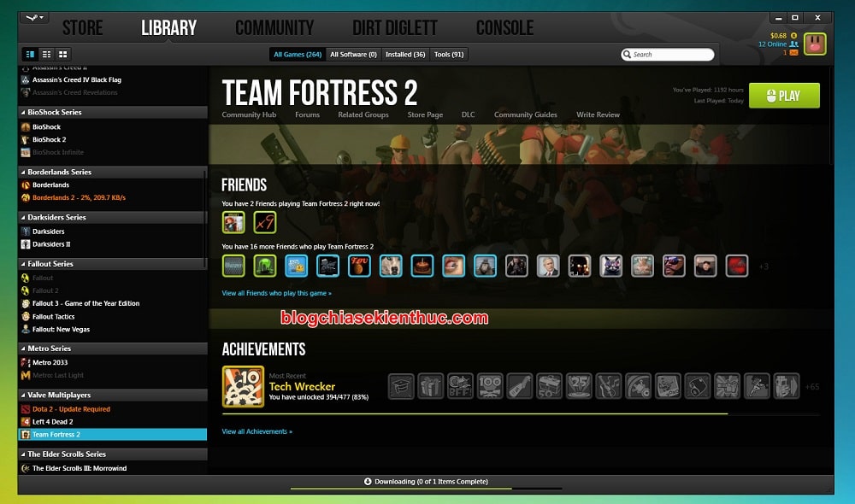
Task: Collapse the BioShock Series category
Action: 23,112
